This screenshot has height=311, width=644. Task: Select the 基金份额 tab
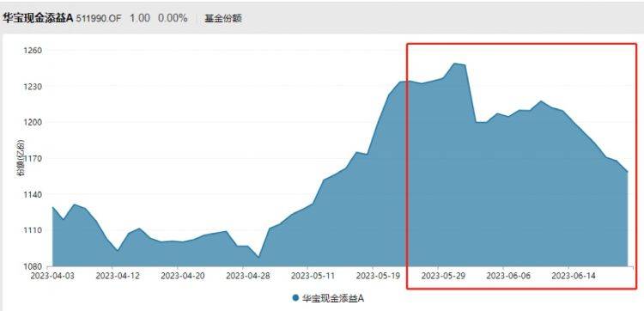pyautogui.click(x=223, y=19)
